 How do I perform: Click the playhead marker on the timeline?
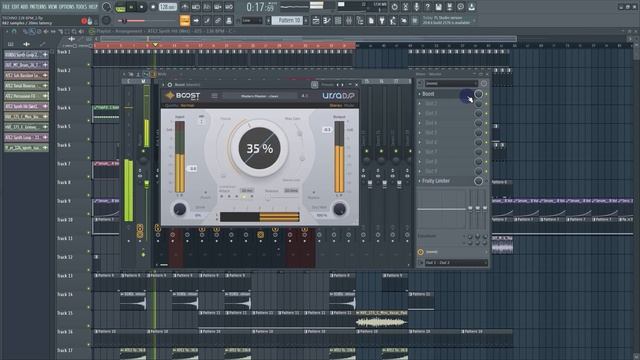155,45
